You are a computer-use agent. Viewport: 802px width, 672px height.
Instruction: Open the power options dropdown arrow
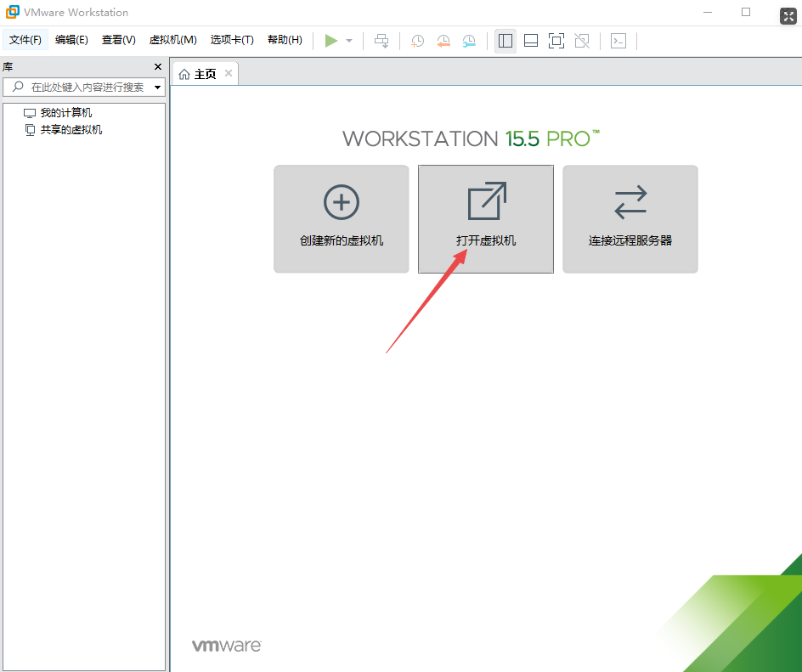coord(349,41)
